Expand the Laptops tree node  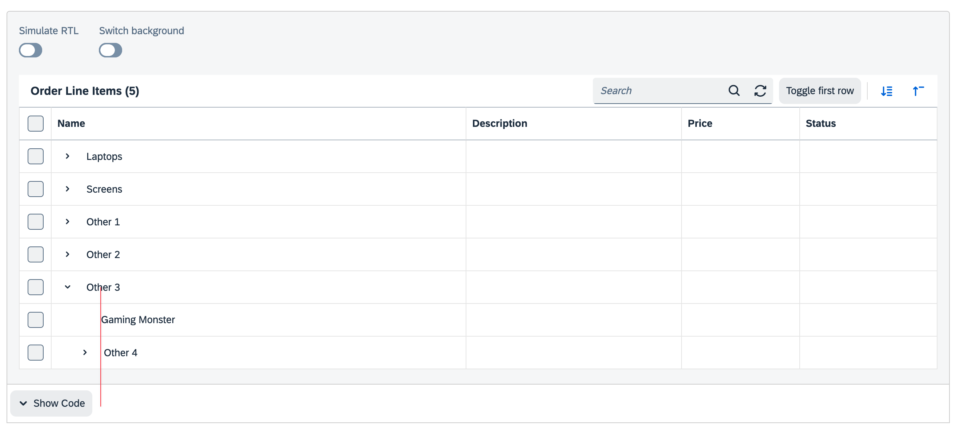tap(67, 156)
